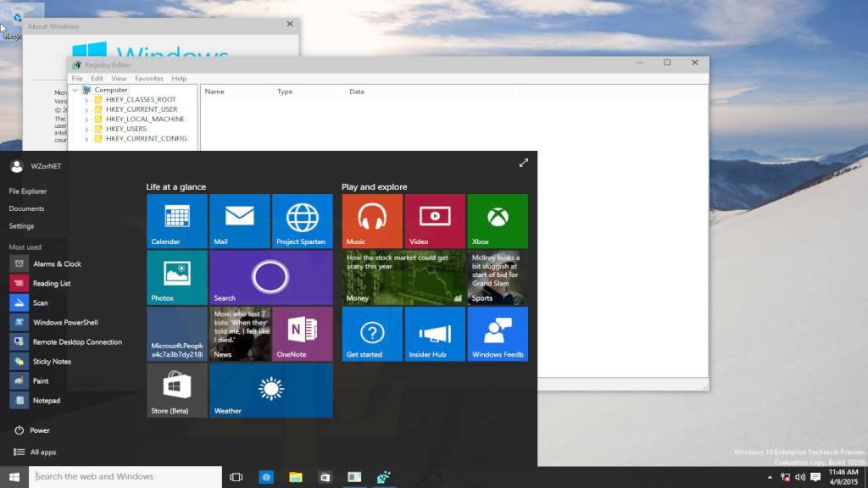Launch OneNote from the Start menu
The image size is (868, 488).
[303, 333]
